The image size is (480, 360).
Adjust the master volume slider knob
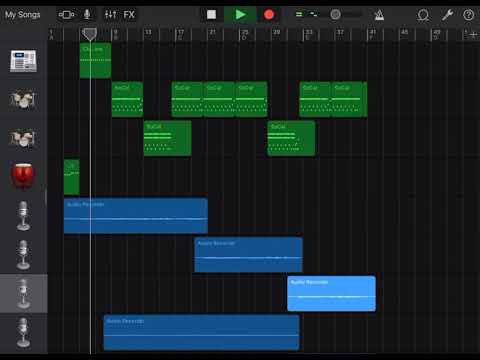(x=335, y=14)
